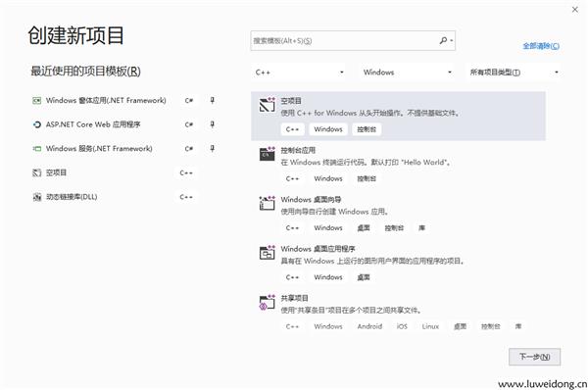Image resolution: width=588 pixels, height=390 pixels.
Task: Click the ASP.NET Core Web app icon
Action: coord(37,124)
